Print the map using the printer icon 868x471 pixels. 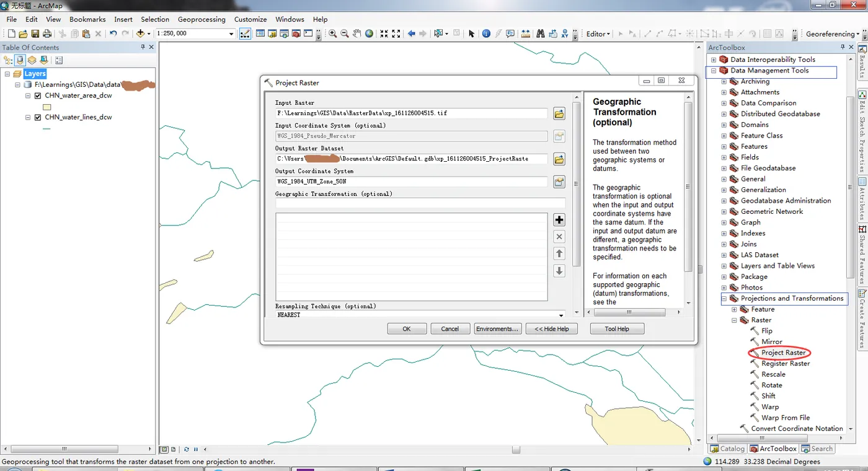click(46, 33)
